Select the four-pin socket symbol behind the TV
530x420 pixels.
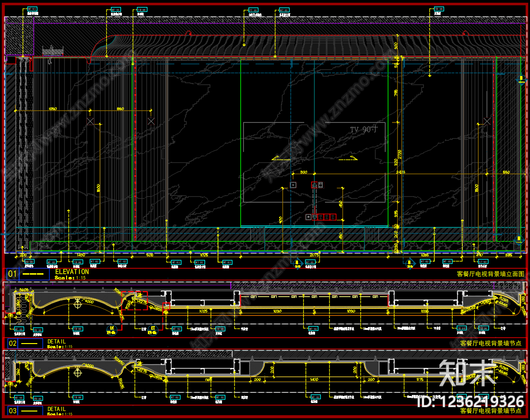pos(320,185)
